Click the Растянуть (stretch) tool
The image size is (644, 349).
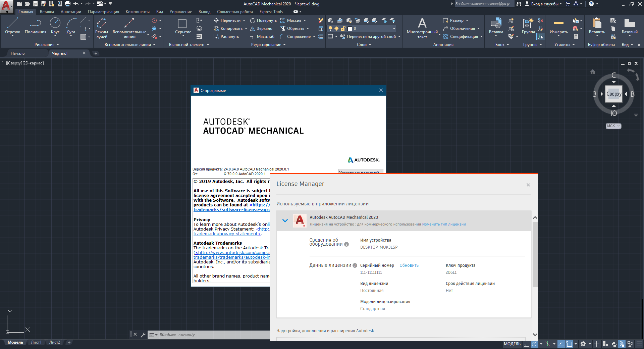pyautogui.click(x=226, y=37)
